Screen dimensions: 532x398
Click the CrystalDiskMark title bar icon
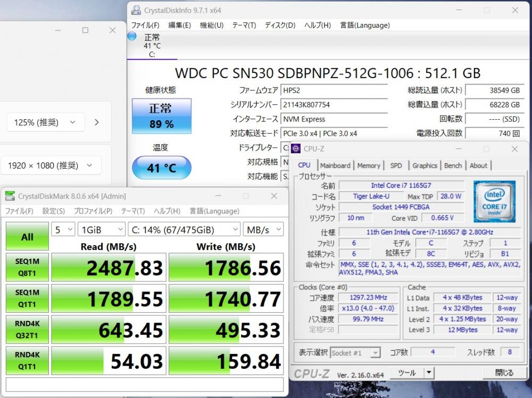(10, 196)
